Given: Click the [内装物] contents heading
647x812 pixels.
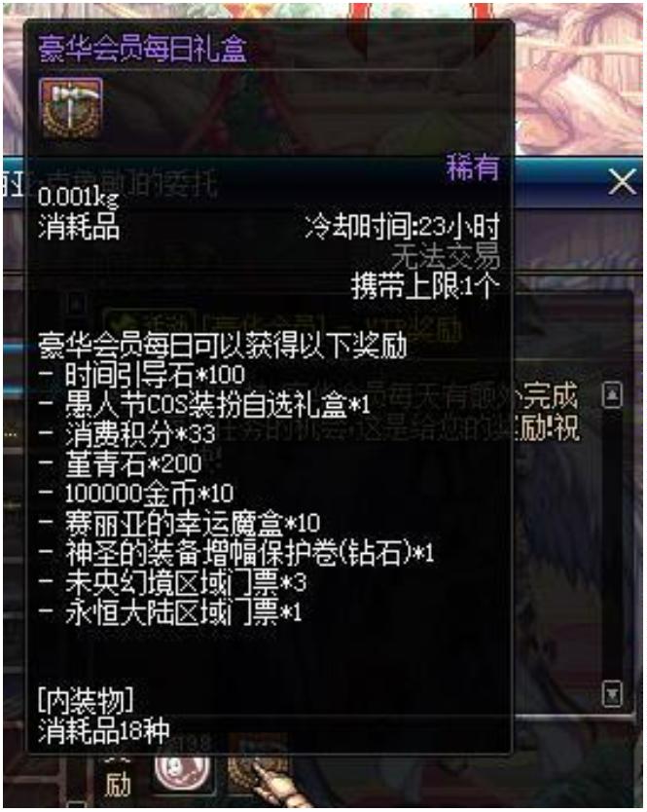Looking at the screenshot, I should (x=86, y=701).
